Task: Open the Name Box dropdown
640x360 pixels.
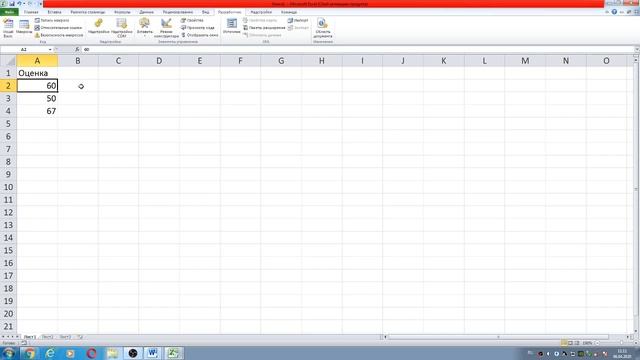Action: pos(50,49)
